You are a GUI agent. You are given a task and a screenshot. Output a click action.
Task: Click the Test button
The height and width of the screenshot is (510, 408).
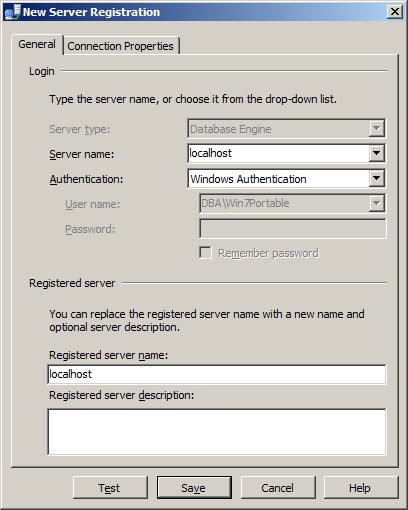[110, 488]
